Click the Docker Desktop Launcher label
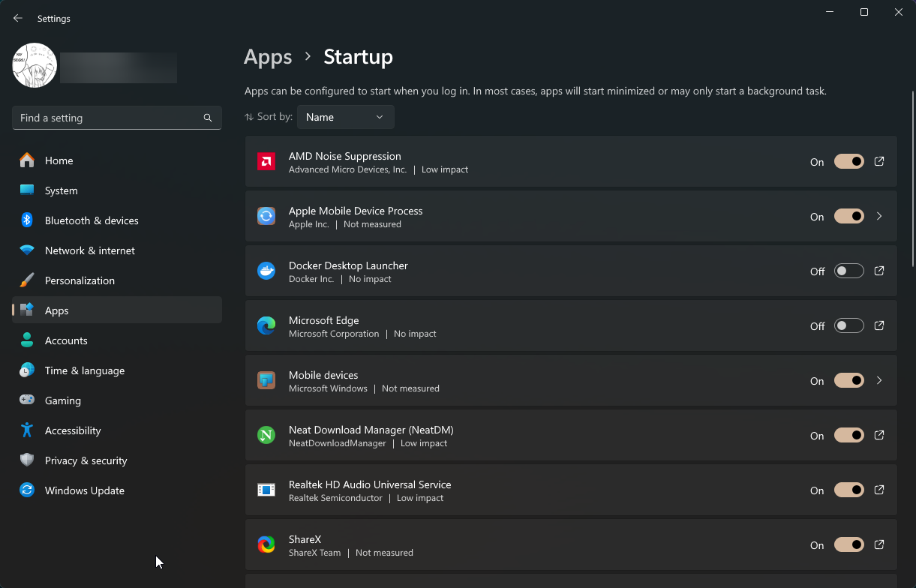This screenshot has width=916, height=588. [348, 265]
